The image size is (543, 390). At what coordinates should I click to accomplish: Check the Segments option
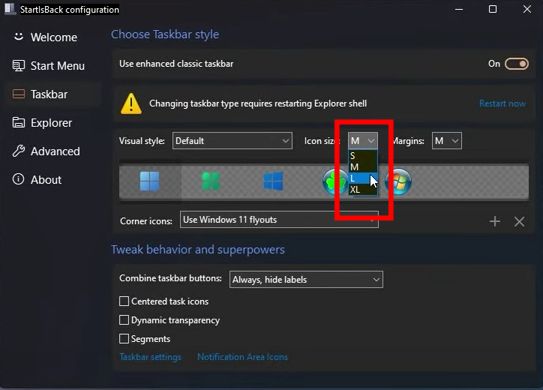point(124,338)
